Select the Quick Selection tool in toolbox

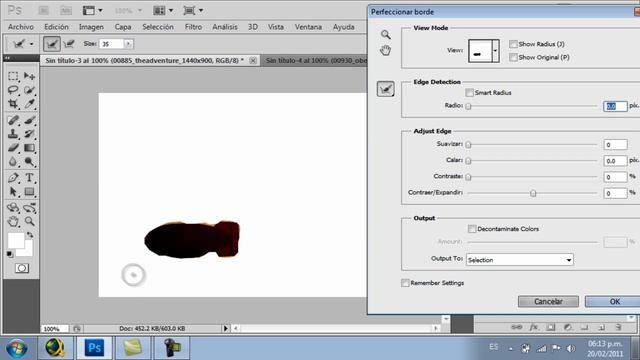click(x=29, y=90)
